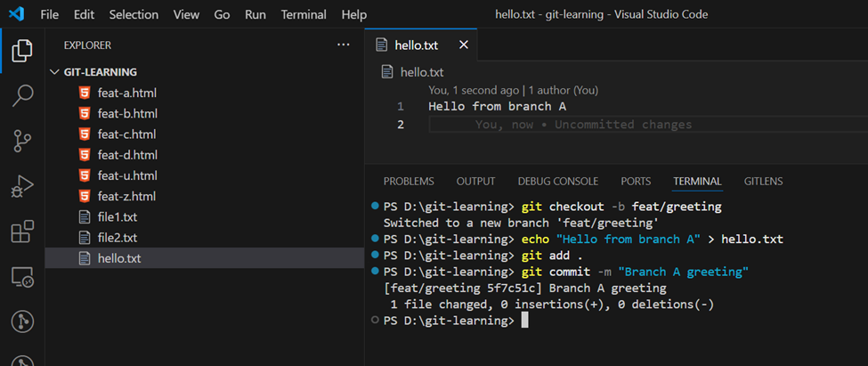Click the HTML5 icon beside feat-u.html
Image resolution: width=868 pixels, height=366 pixels.
coord(85,175)
